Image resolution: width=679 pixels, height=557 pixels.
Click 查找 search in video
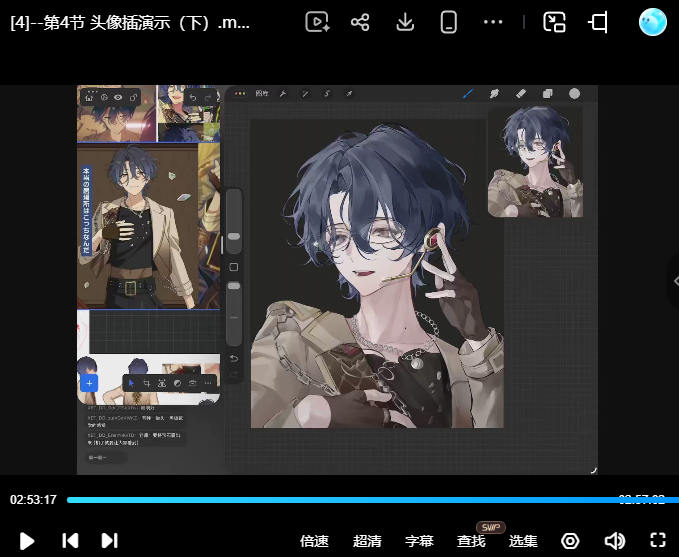tap(471, 541)
